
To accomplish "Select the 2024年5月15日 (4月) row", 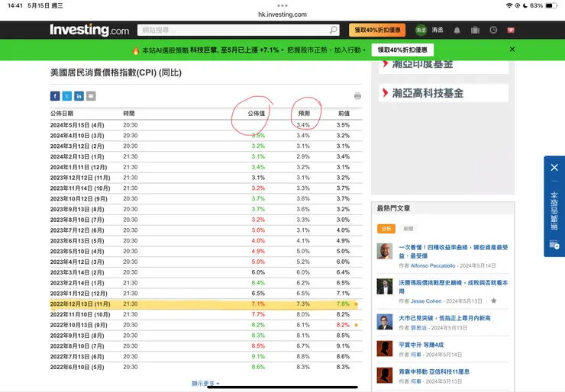I will (206, 125).
